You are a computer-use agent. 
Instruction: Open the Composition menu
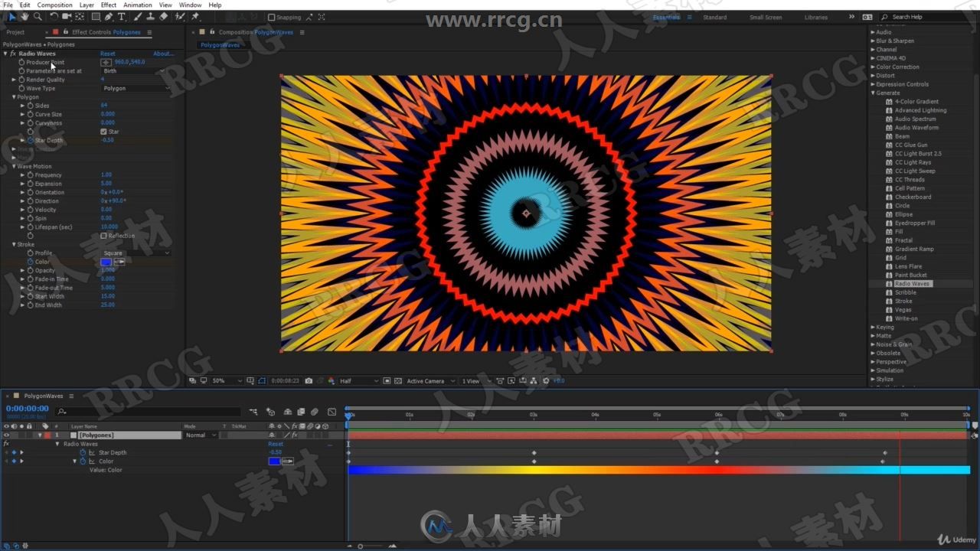pyautogui.click(x=54, y=5)
